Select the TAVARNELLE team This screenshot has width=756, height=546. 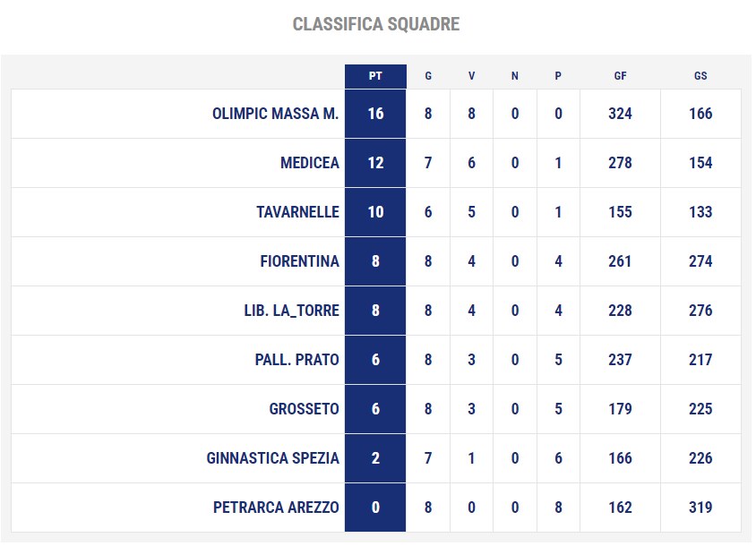click(297, 212)
